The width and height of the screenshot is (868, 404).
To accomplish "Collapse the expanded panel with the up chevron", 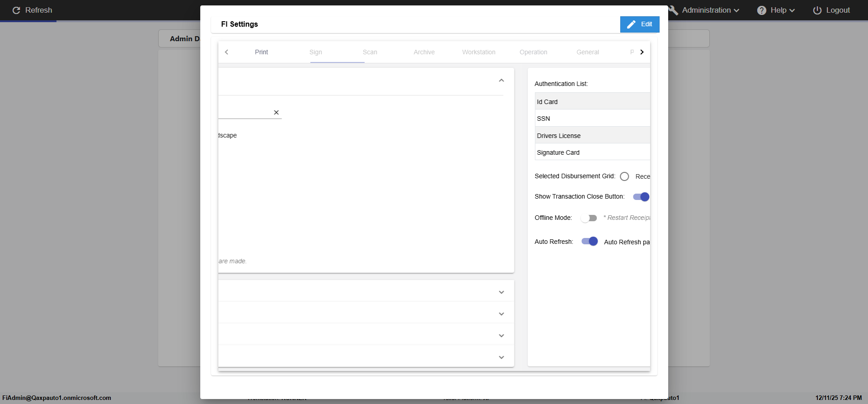I will [x=501, y=81].
